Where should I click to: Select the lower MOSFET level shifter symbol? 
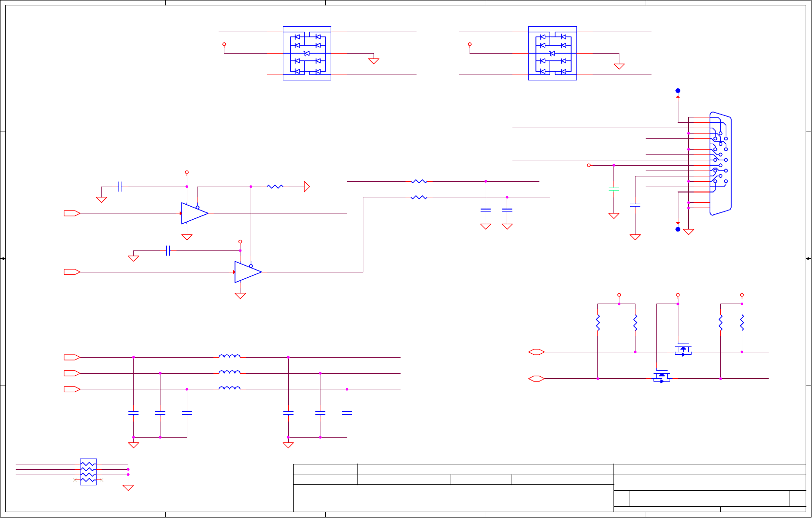pos(662,376)
